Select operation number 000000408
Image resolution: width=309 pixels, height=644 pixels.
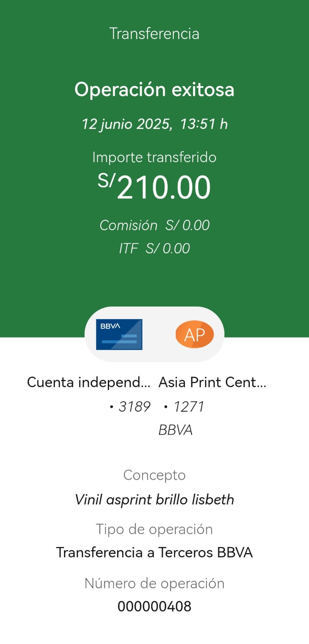click(154, 606)
